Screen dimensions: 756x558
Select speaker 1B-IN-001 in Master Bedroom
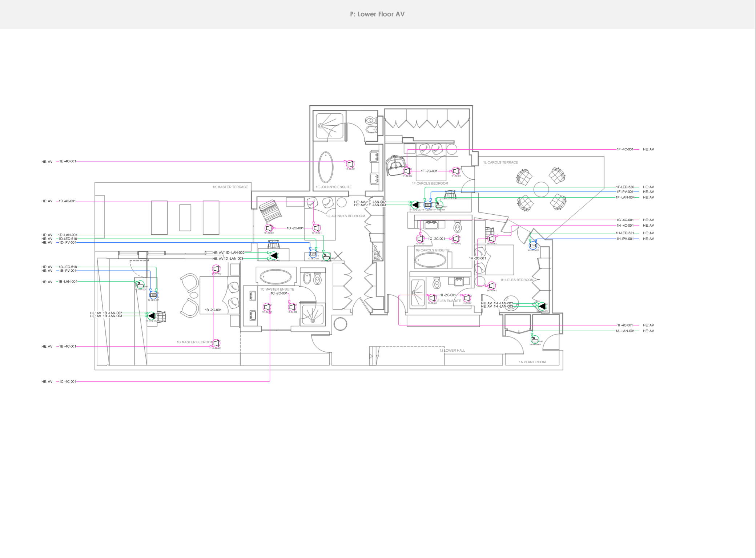pyautogui.click(x=216, y=343)
